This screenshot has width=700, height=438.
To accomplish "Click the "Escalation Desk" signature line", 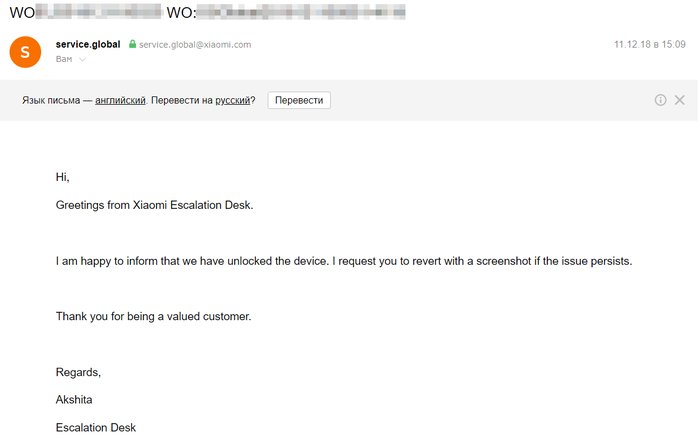I will [95, 428].
